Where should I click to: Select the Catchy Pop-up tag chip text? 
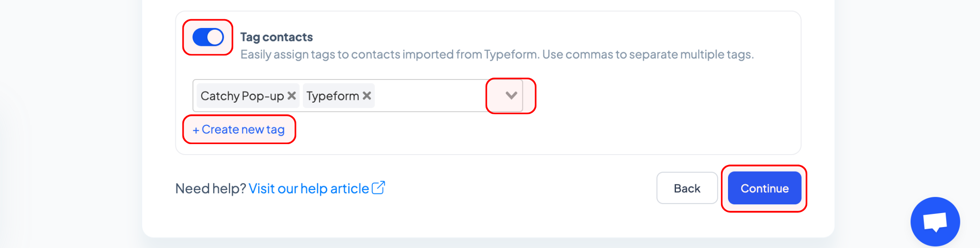[242, 96]
